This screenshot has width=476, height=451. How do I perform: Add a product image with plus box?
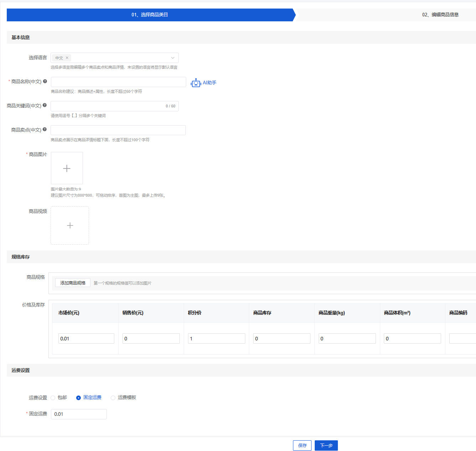[67, 168]
